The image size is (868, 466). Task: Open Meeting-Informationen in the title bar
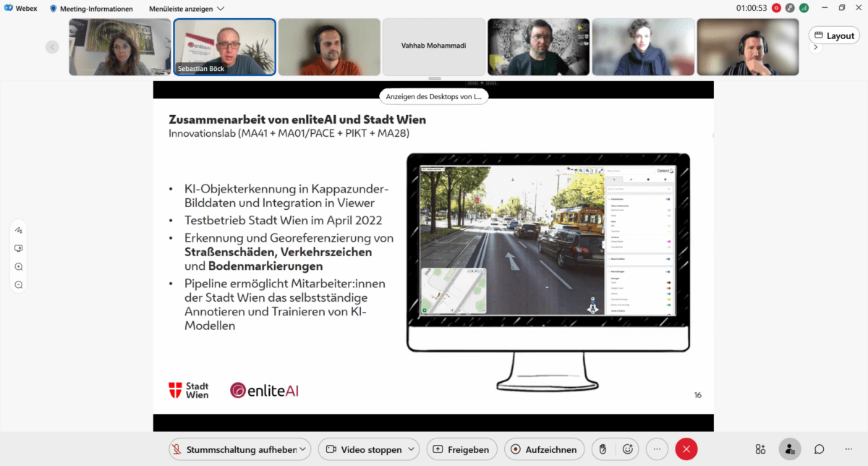(x=91, y=9)
